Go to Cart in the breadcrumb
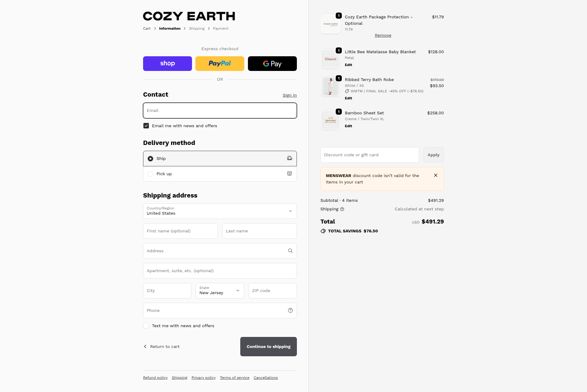The image size is (587, 392). 147,28
